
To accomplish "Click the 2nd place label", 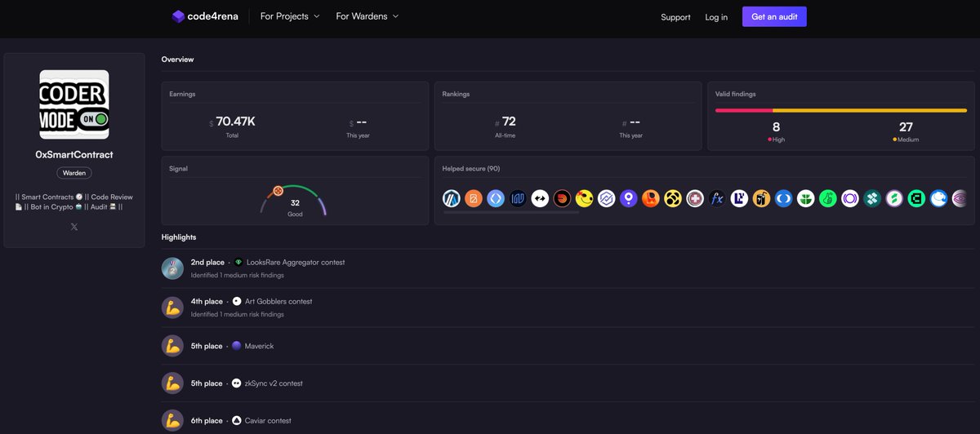I will 207,263.
